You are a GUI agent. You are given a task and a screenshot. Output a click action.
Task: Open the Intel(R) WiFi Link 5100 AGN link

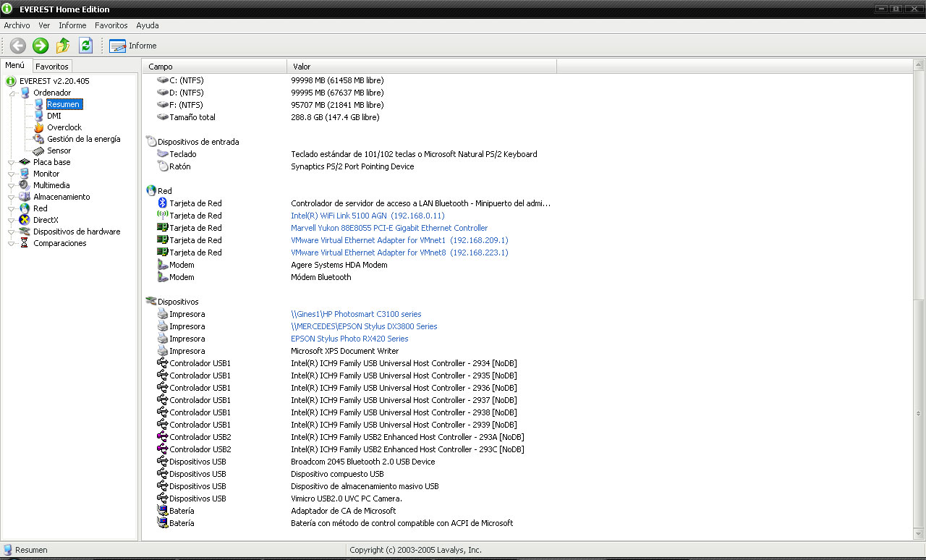[x=368, y=216]
